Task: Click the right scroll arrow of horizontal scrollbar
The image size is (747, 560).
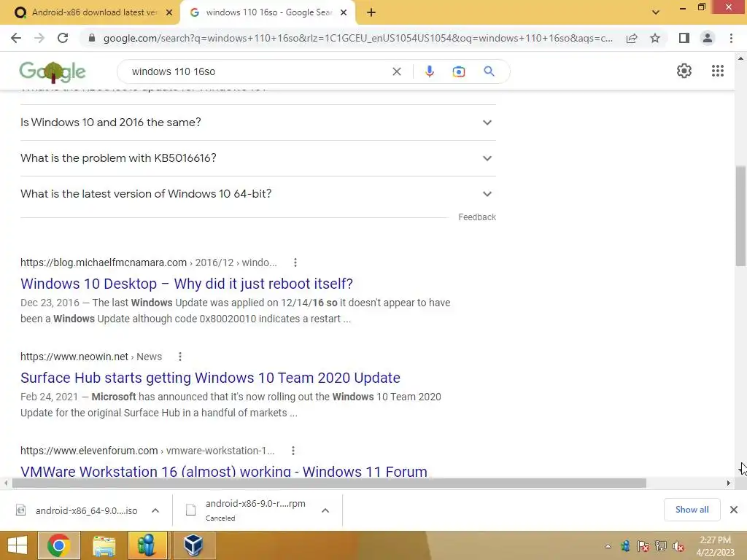Action: [x=728, y=483]
